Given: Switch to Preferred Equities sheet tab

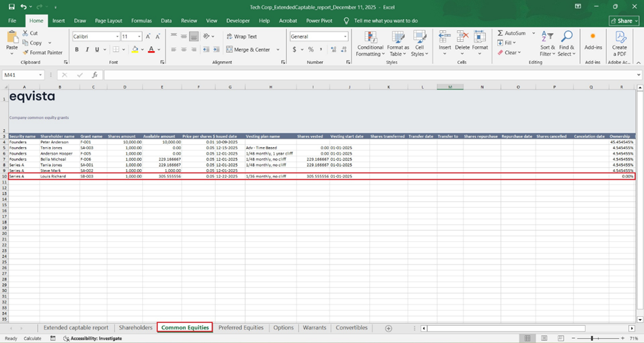Looking at the screenshot, I should pos(241,328).
